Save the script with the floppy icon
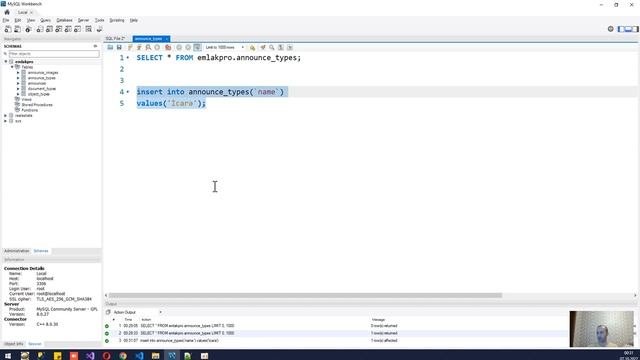 tap(119, 48)
